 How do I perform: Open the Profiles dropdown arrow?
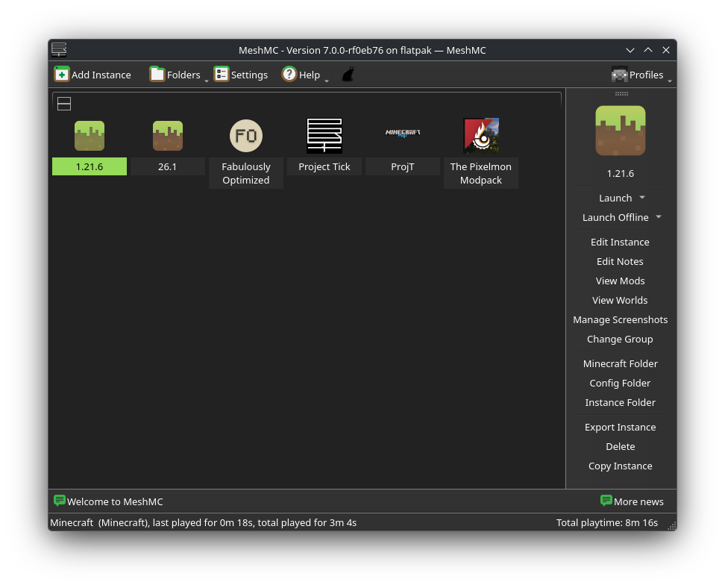pos(671,78)
